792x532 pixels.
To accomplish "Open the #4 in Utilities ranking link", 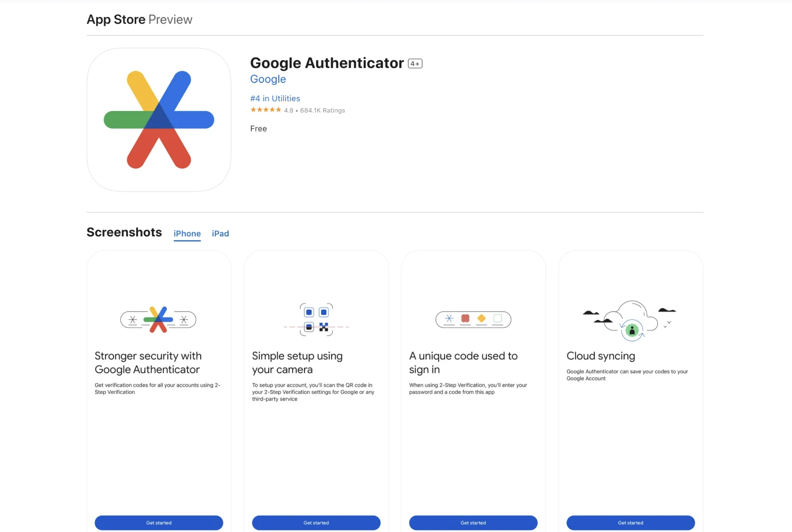I will 275,99.
